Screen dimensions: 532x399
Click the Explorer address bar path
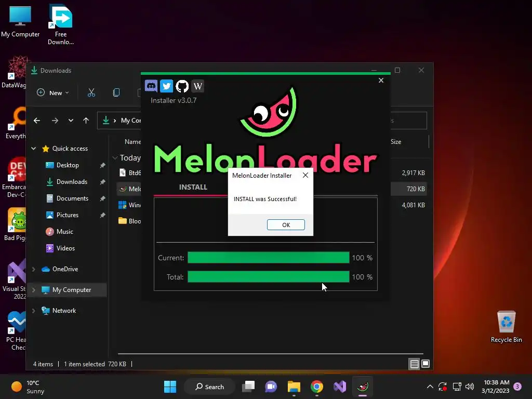[x=130, y=121]
